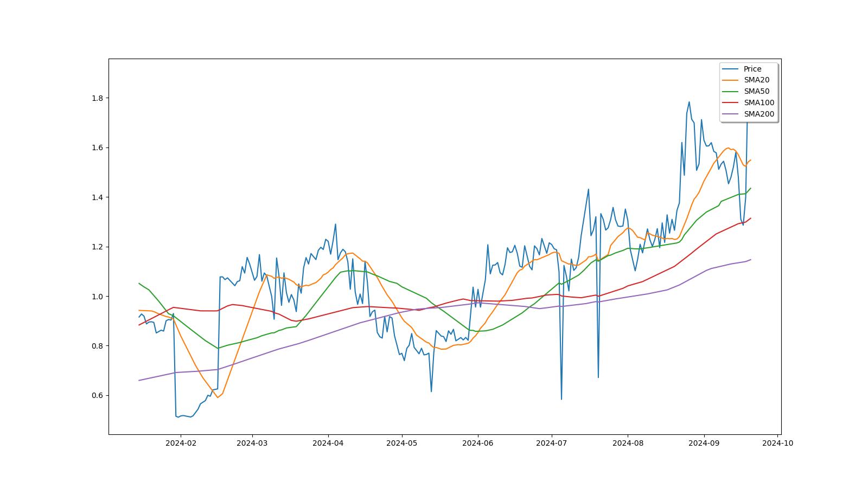
Task: Click the 1.6 y-axis tick label
Action: (x=98, y=147)
